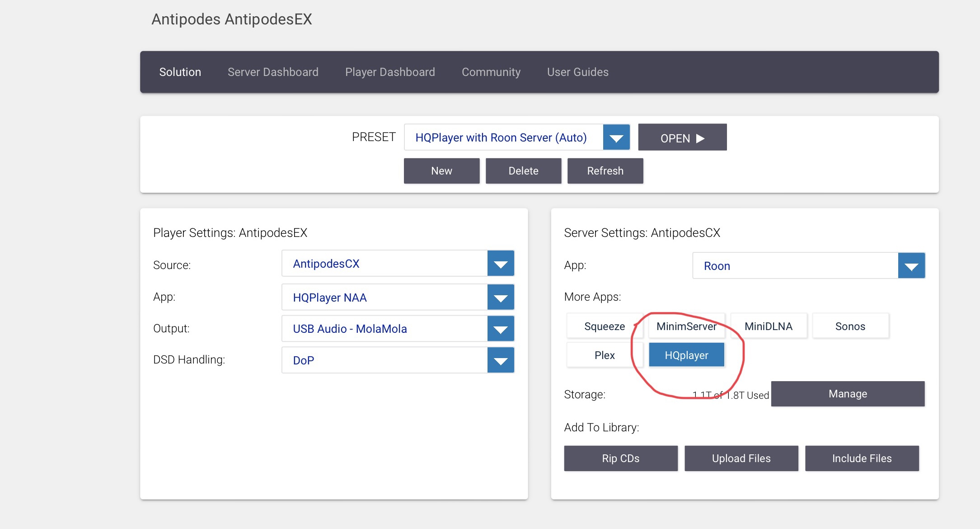Disable the HQplayer app
The height and width of the screenshot is (529, 980).
click(686, 355)
